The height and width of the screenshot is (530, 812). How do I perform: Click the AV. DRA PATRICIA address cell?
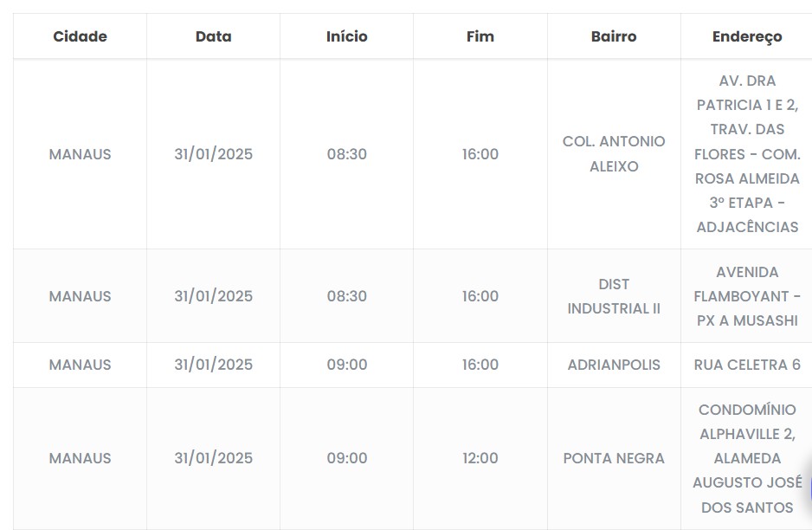(x=746, y=154)
